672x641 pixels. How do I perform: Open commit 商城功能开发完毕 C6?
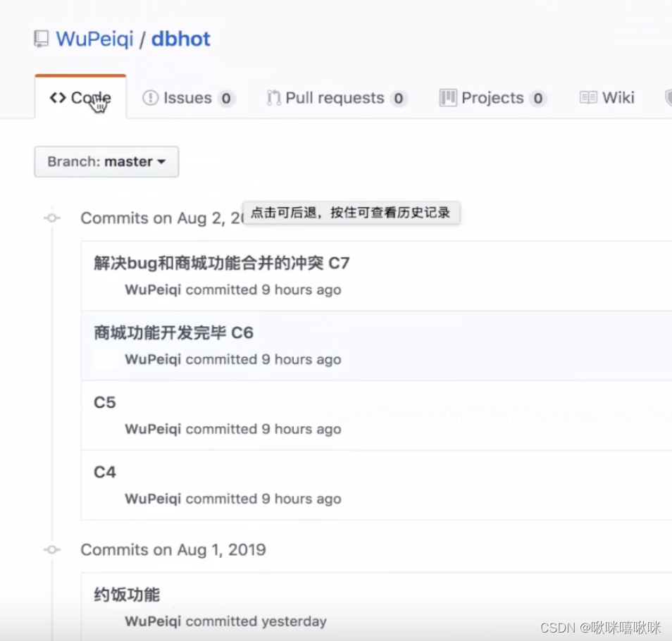173,333
